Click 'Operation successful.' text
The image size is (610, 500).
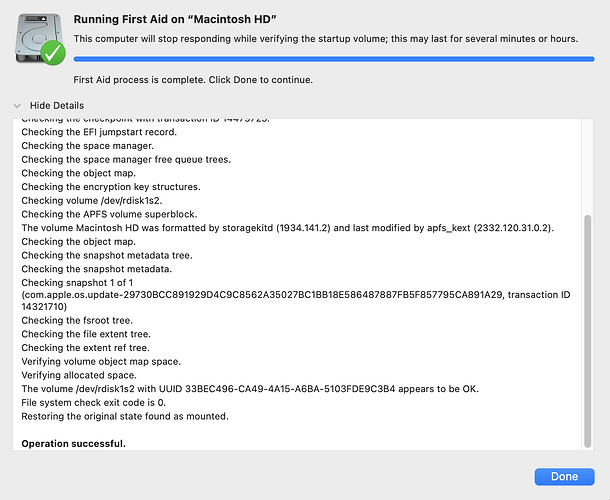pyautogui.click(x=74, y=444)
